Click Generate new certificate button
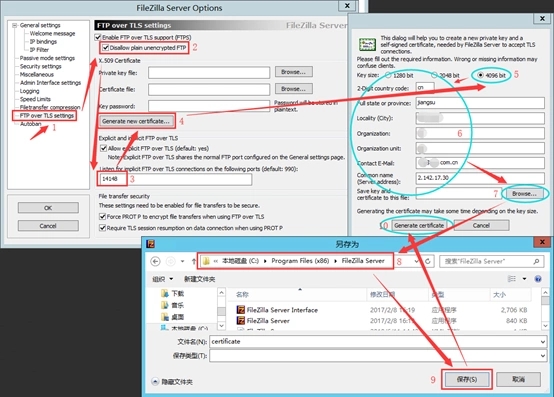Screen dimensions: 554x397 (136, 121)
